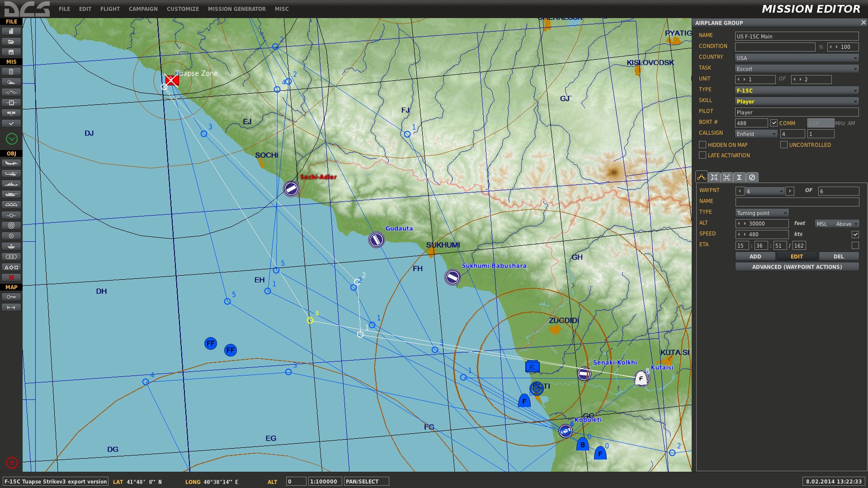Select the helicopter group placement tool

pyautogui.click(x=11, y=174)
